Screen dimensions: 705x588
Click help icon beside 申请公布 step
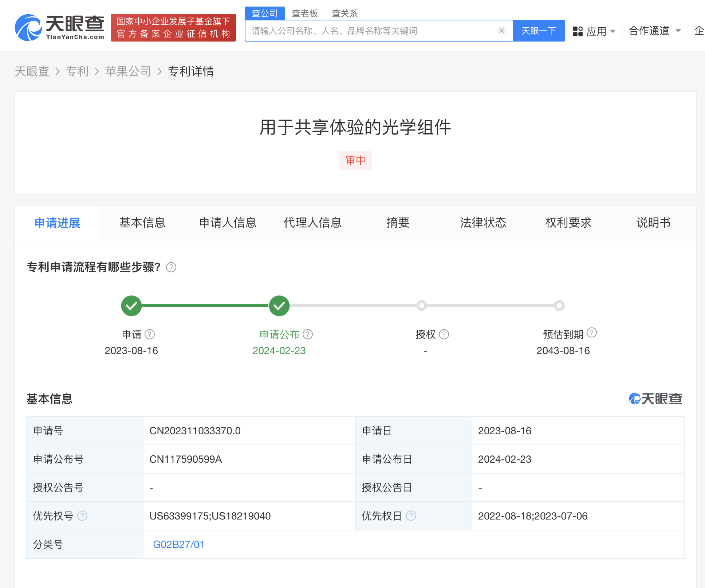[x=308, y=334]
